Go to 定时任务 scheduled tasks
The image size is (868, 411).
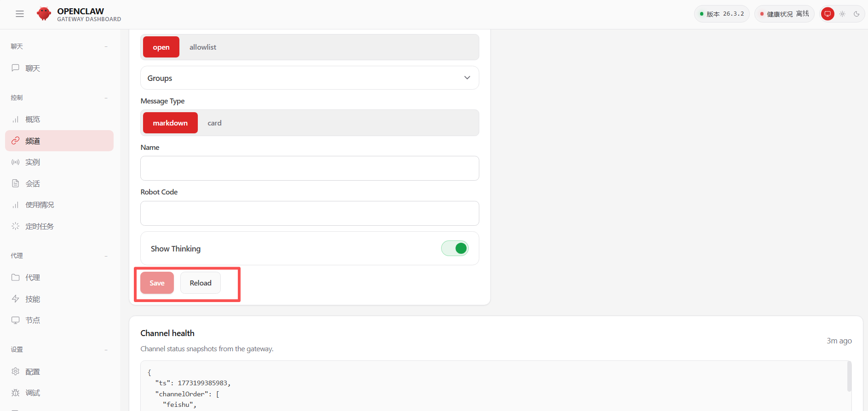coord(40,226)
